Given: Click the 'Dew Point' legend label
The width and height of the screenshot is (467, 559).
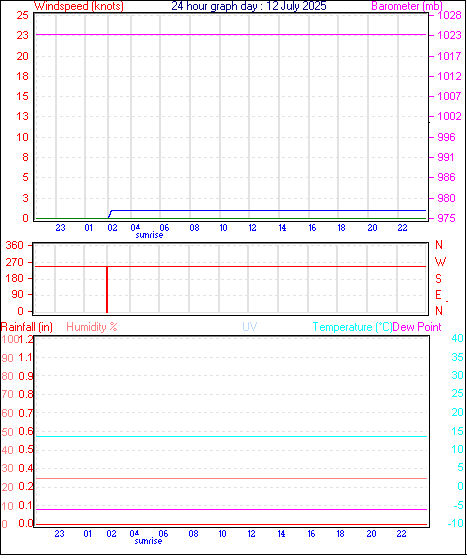Looking at the screenshot, I should pyautogui.click(x=417, y=327).
